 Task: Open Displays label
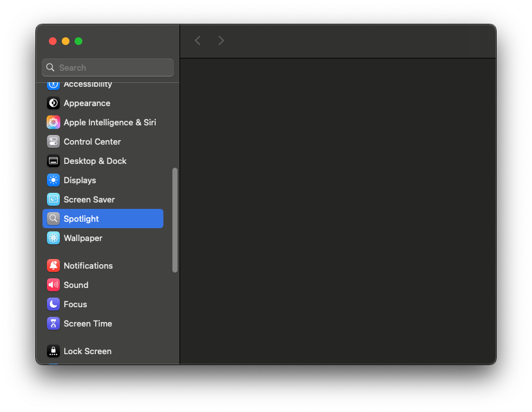(x=80, y=181)
